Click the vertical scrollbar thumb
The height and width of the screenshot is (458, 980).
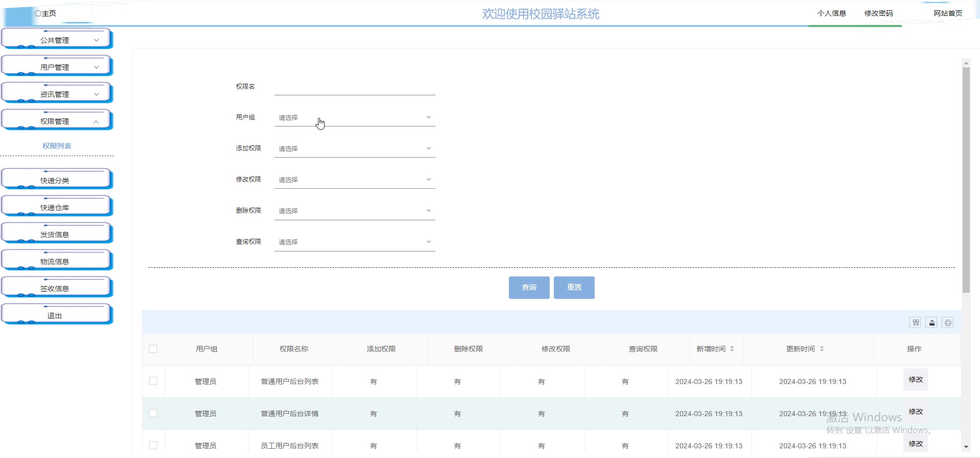[966, 180]
